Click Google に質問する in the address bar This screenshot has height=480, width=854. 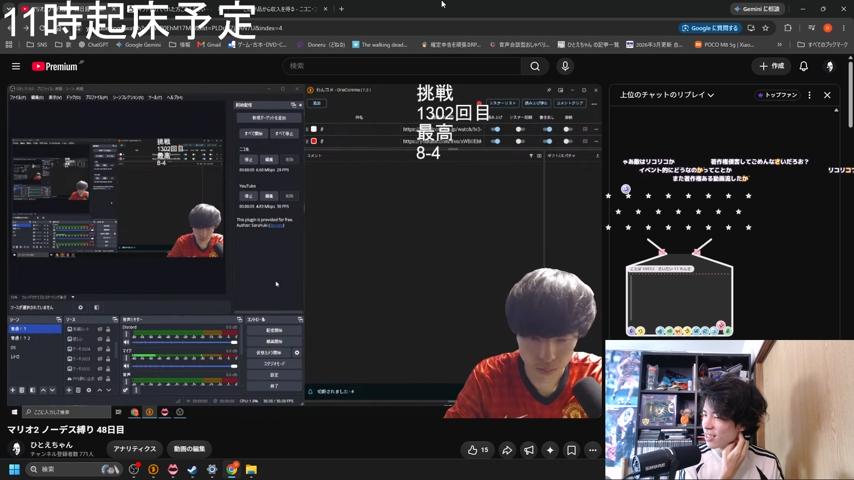(x=710, y=28)
